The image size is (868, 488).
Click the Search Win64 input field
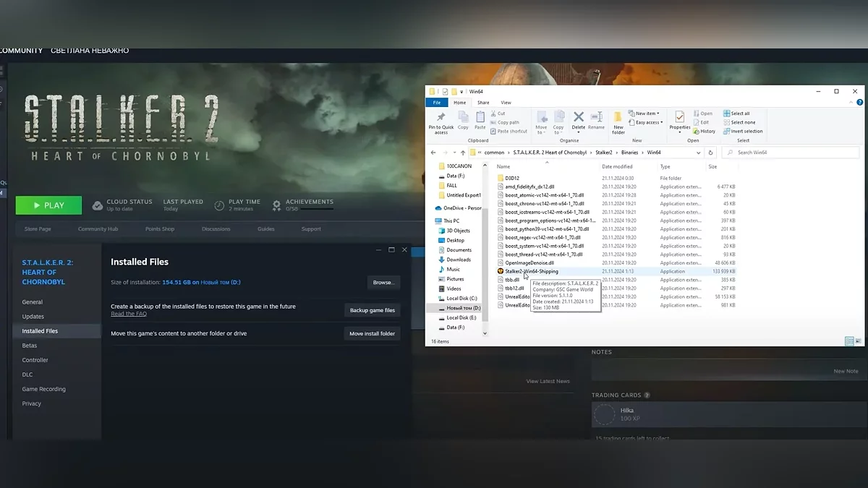(x=792, y=153)
